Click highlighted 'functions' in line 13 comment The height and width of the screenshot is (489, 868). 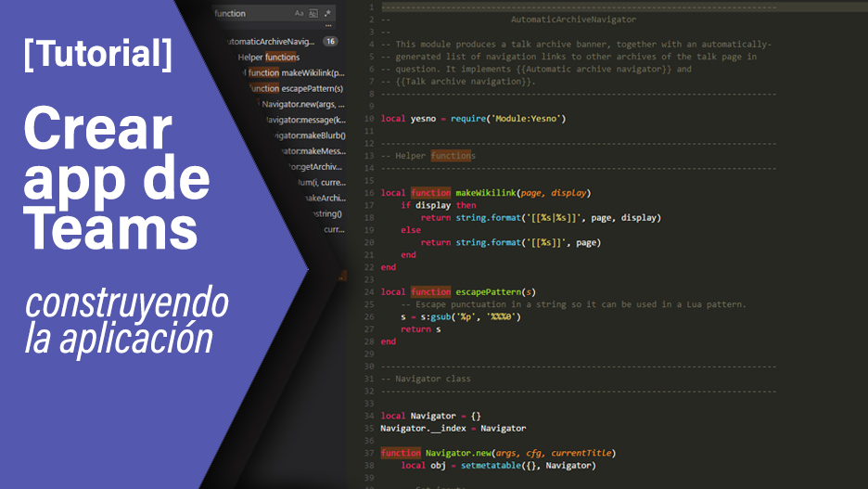[x=453, y=156]
